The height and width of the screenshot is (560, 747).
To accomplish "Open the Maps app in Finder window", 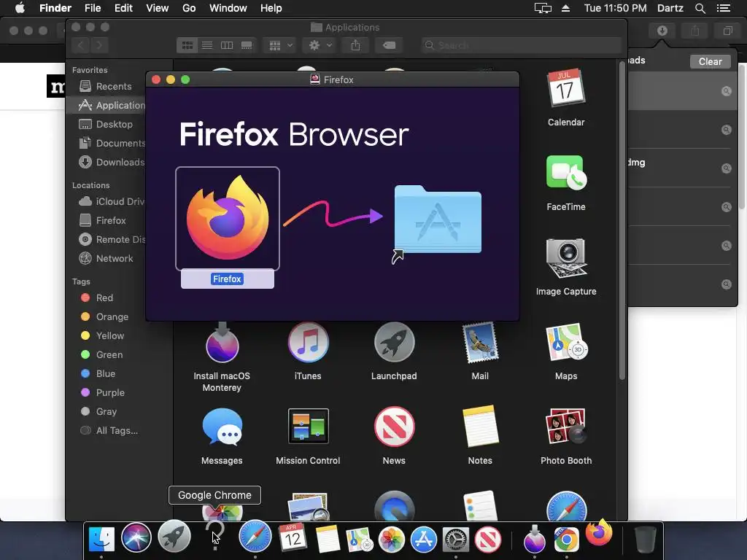I will coord(566,343).
